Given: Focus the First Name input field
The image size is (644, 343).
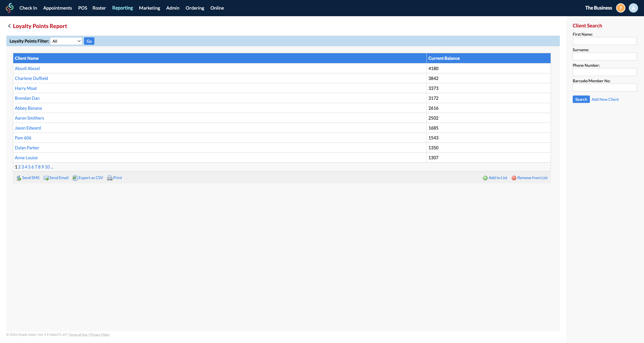Looking at the screenshot, I should [x=604, y=41].
